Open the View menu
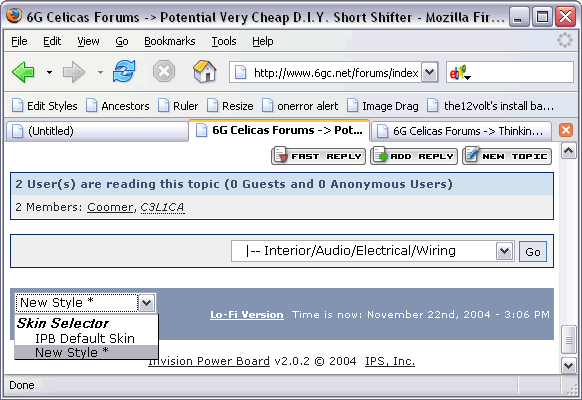 (88, 41)
